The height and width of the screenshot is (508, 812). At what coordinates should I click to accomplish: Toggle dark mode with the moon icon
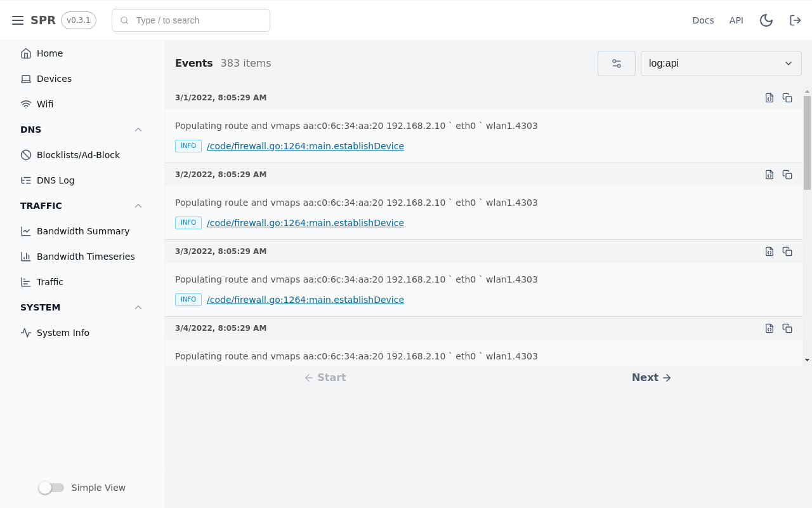coord(766,20)
